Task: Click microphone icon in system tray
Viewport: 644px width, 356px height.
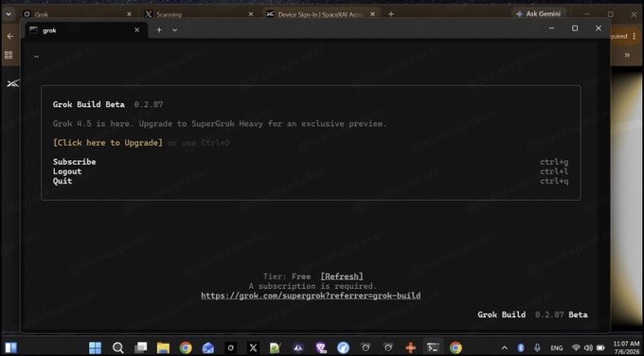Action: click(537, 347)
